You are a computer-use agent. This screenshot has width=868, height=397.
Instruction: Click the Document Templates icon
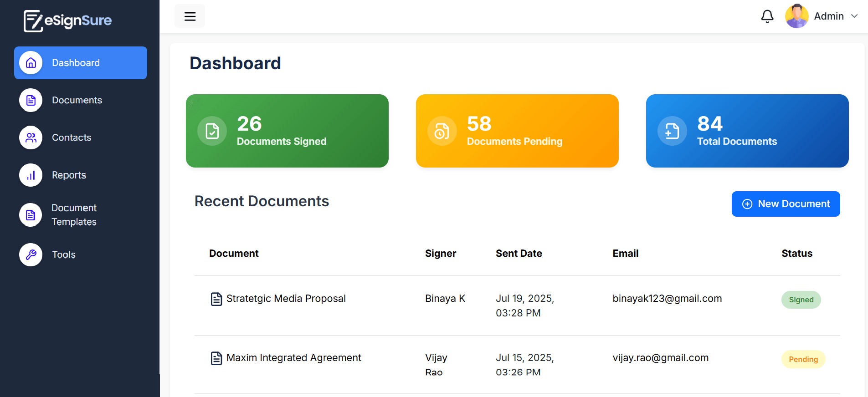tap(31, 215)
